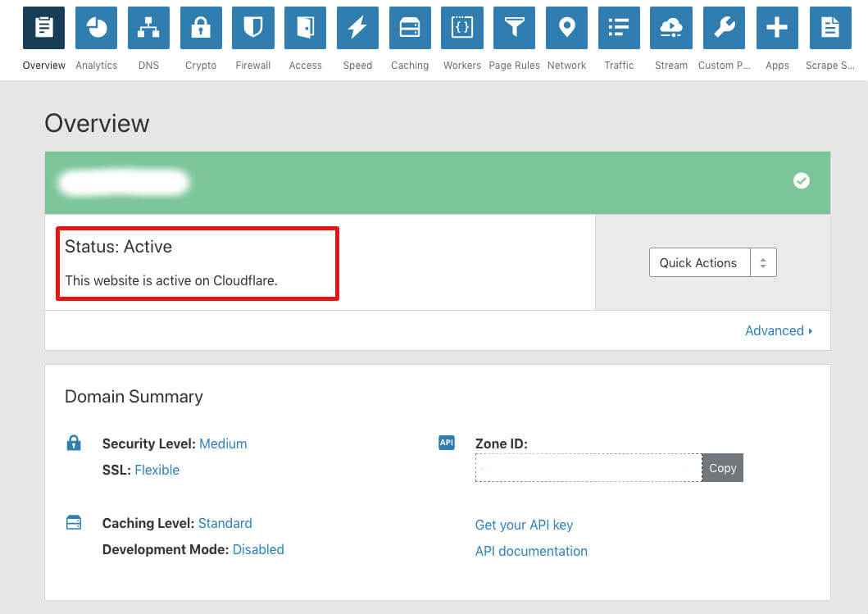Open the Crypto padlock icon
The height and width of the screenshot is (614, 868).
pyautogui.click(x=201, y=28)
